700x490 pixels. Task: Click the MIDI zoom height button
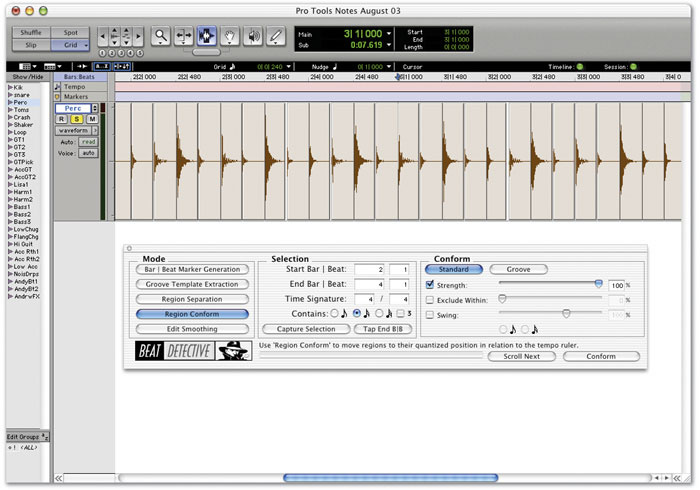[x=126, y=36]
